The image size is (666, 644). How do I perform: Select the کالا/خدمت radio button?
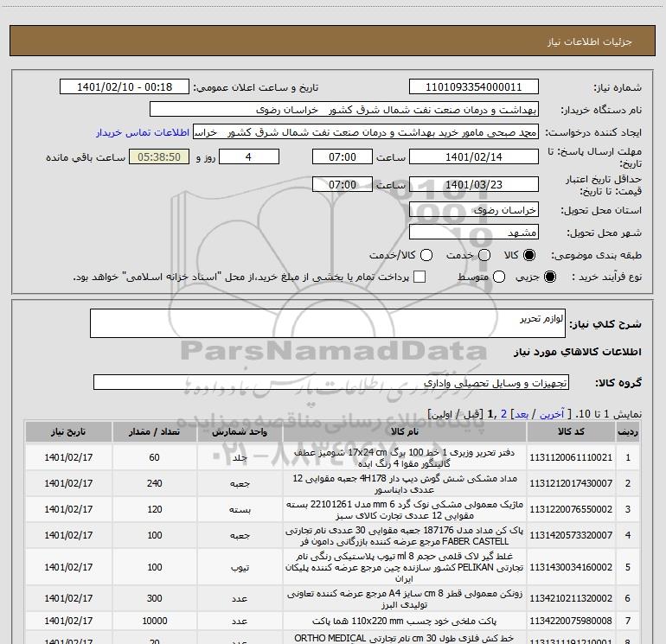point(426,255)
